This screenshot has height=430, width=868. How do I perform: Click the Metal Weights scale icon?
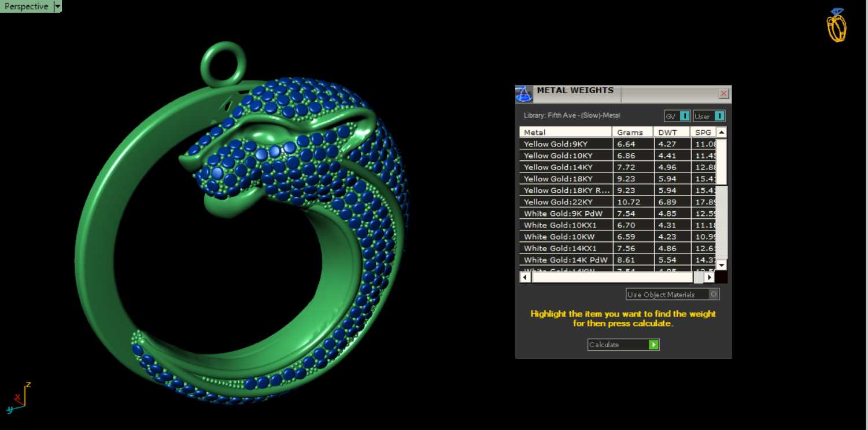(523, 94)
